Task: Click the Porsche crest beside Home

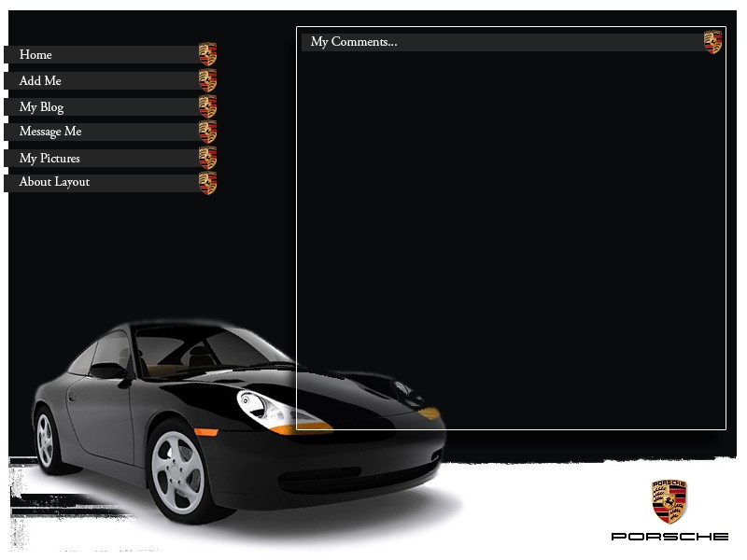Action: point(207,54)
